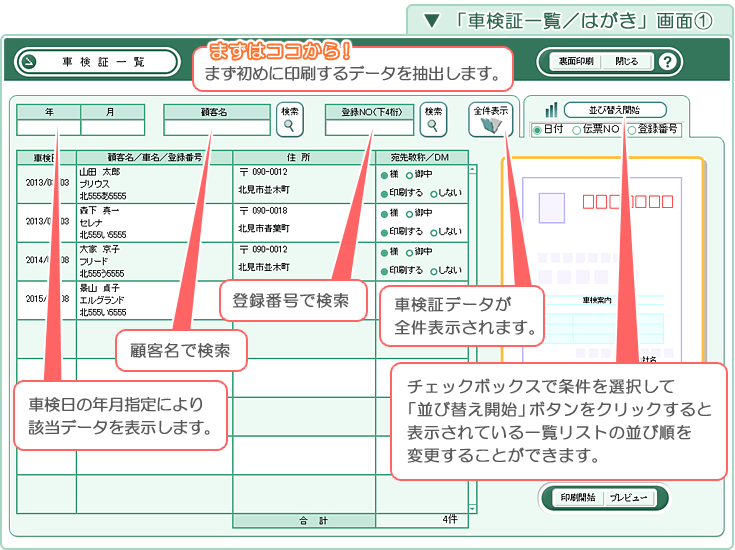Viewport: 735px width, 550px height.
Task: Click the セレナ car name
Action: pos(91,223)
